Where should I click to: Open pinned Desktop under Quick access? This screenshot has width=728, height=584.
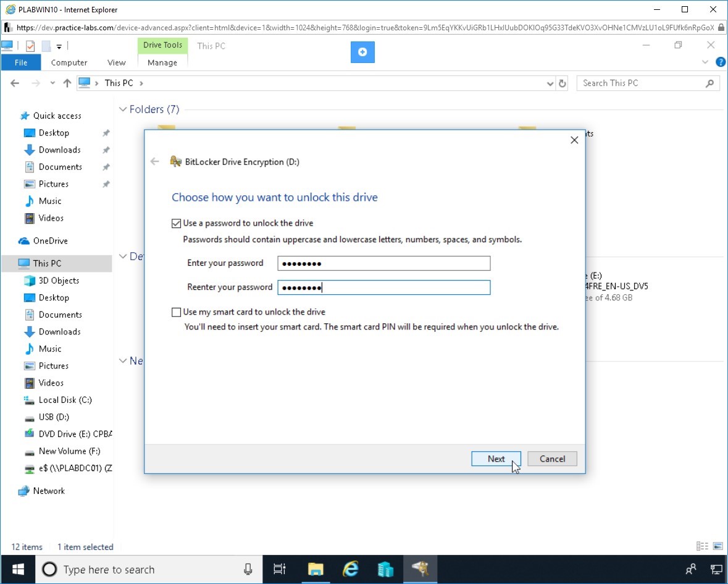tap(53, 133)
